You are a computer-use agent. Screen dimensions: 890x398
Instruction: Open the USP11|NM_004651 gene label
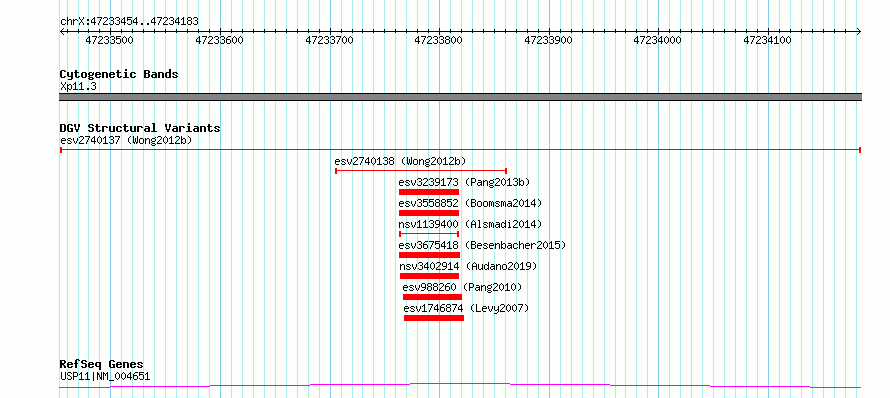pos(105,376)
